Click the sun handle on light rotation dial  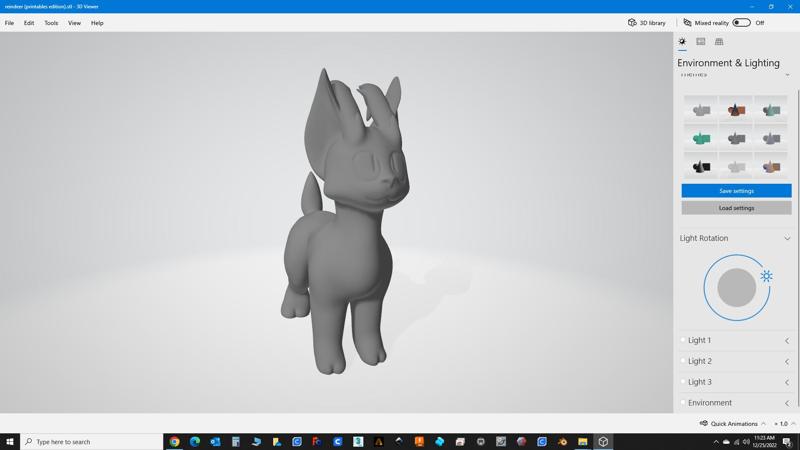(x=766, y=276)
